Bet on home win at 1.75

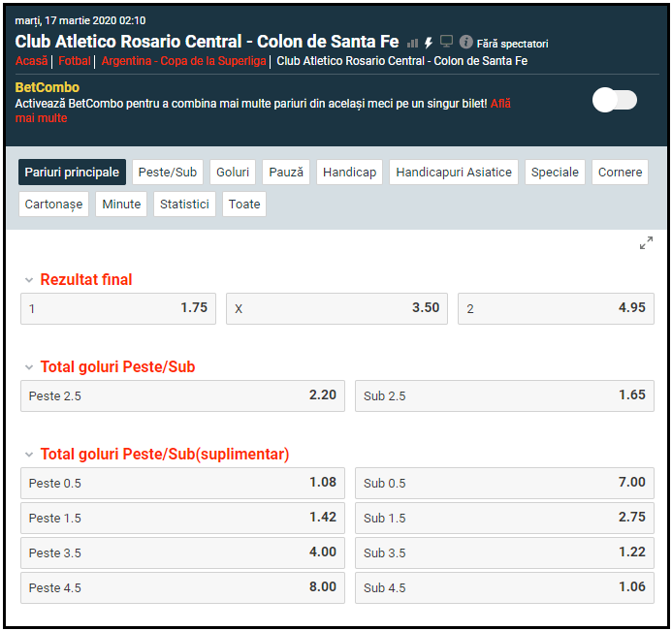[x=118, y=308]
